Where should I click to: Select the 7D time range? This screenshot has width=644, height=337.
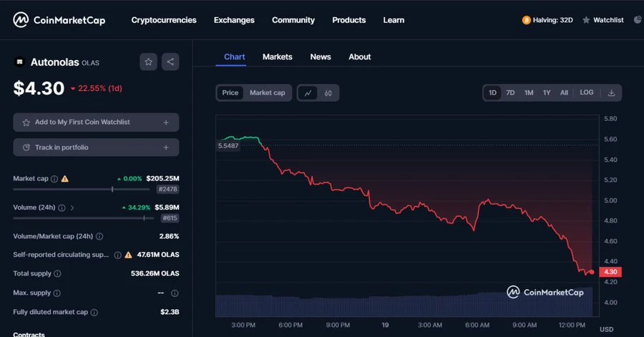(x=510, y=93)
